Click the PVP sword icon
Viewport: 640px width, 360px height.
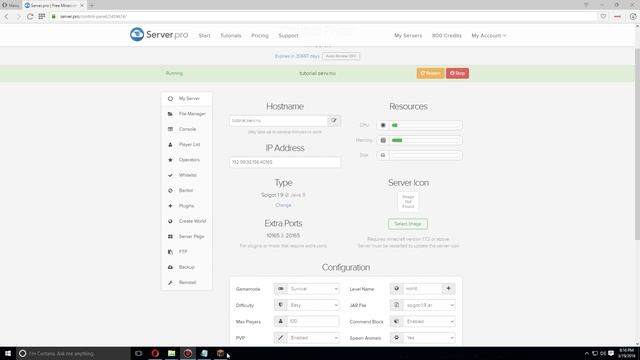click(x=280, y=338)
